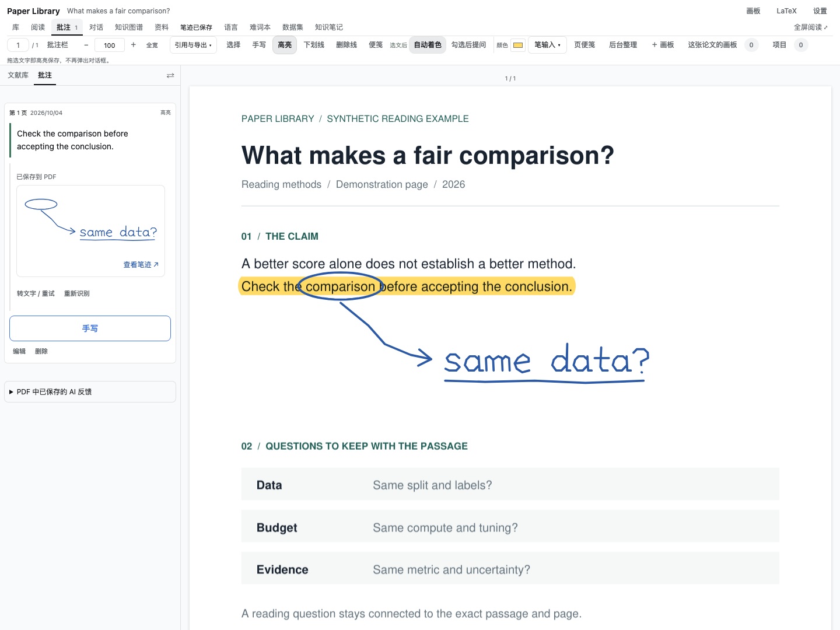Open the 知识笔记 tab

(x=329, y=27)
